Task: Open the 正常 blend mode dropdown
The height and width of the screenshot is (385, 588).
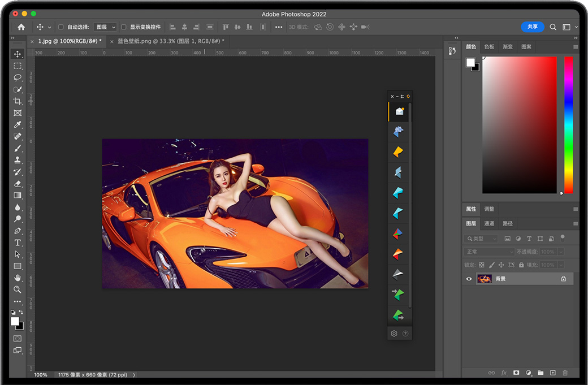Action: tap(489, 252)
